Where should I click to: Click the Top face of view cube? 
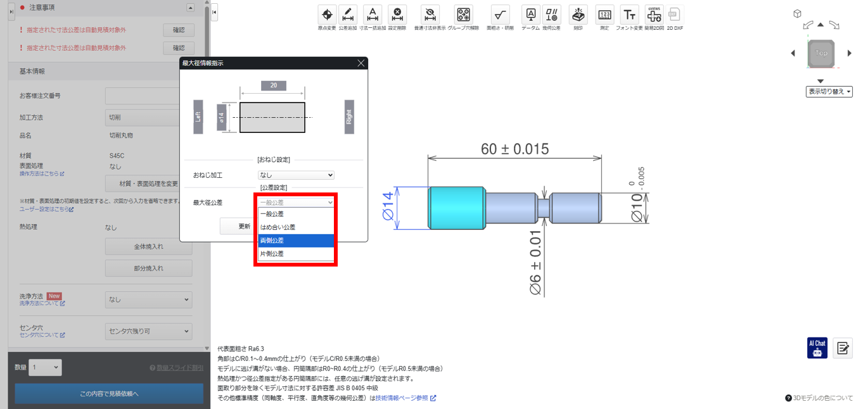tap(821, 53)
